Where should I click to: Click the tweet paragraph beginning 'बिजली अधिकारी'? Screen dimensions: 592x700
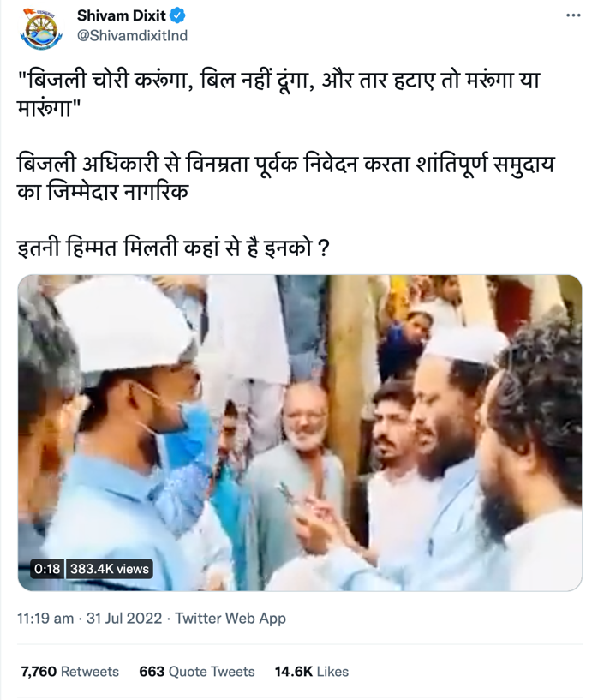pyautogui.click(x=286, y=176)
